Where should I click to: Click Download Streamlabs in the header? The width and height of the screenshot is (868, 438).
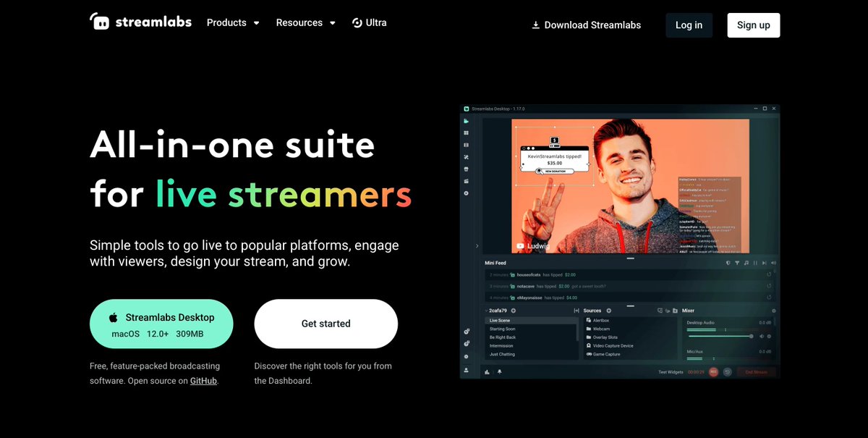[586, 25]
